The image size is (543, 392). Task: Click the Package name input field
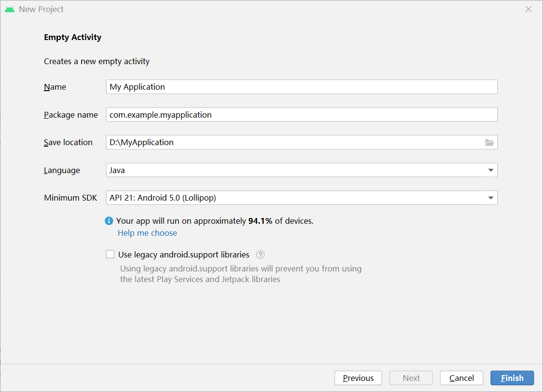tap(301, 115)
